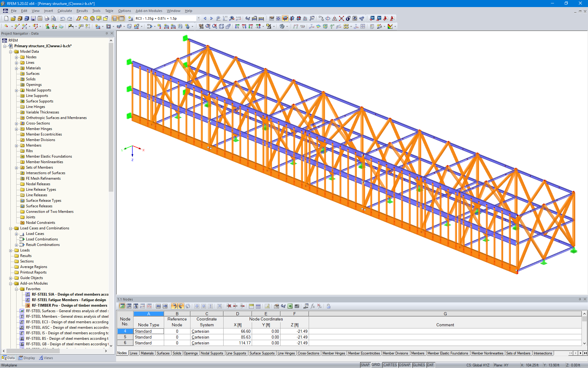Click the previous load case left arrow
This screenshot has width=588, height=368.
pos(205,18)
